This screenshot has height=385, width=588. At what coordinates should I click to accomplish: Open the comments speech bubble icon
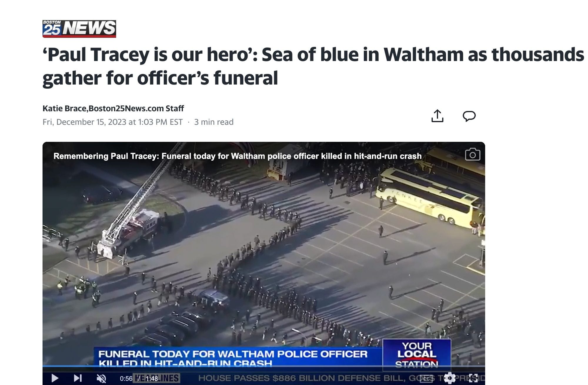469,116
